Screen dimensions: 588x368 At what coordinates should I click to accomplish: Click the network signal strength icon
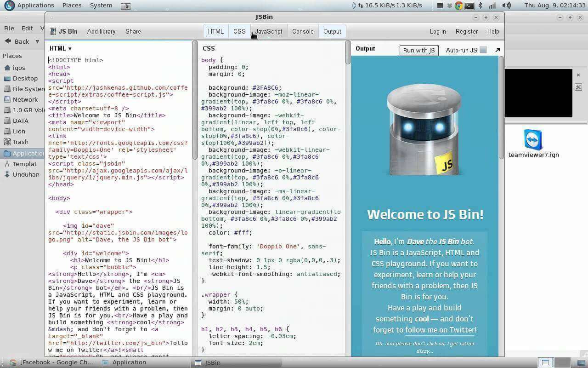point(492,6)
